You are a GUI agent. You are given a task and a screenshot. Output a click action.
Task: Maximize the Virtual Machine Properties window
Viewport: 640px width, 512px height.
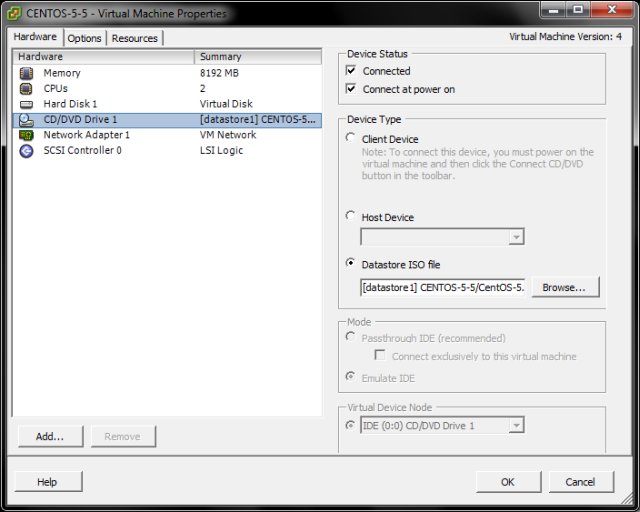[x=578, y=9]
